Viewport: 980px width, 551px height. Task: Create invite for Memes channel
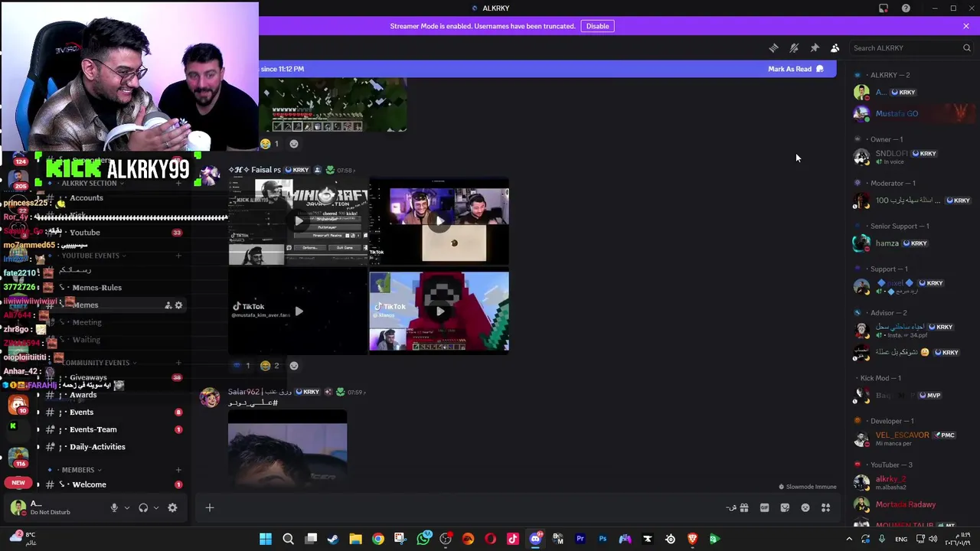tap(168, 305)
